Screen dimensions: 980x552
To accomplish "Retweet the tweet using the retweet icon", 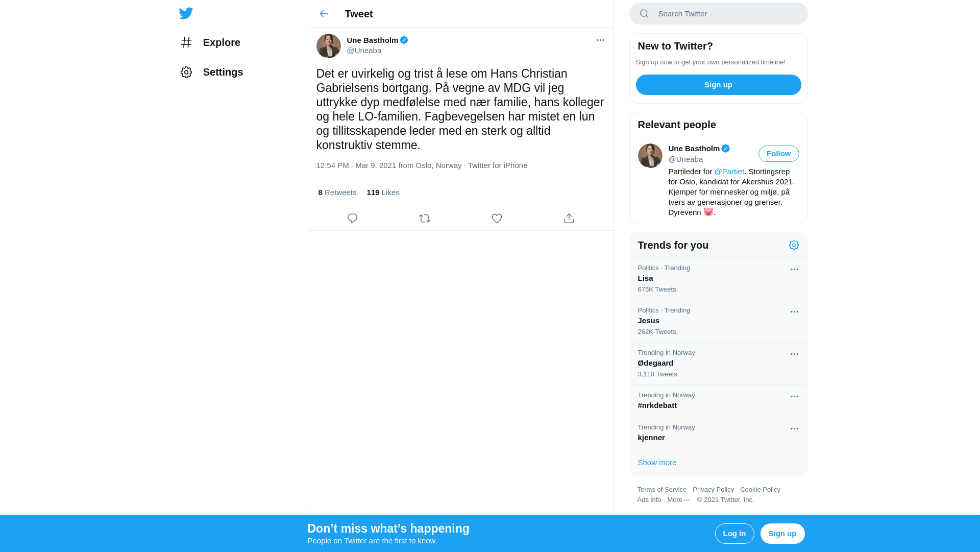I will [425, 219].
